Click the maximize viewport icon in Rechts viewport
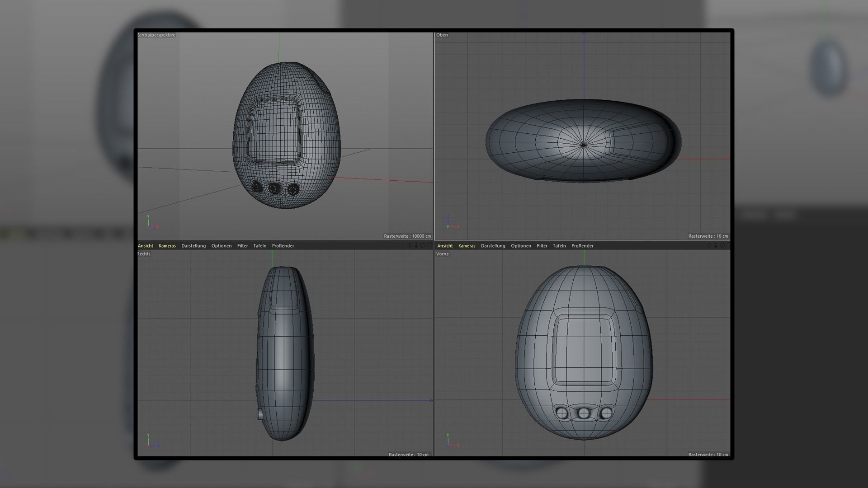The width and height of the screenshot is (868, 488). click(x=430, y=245)
